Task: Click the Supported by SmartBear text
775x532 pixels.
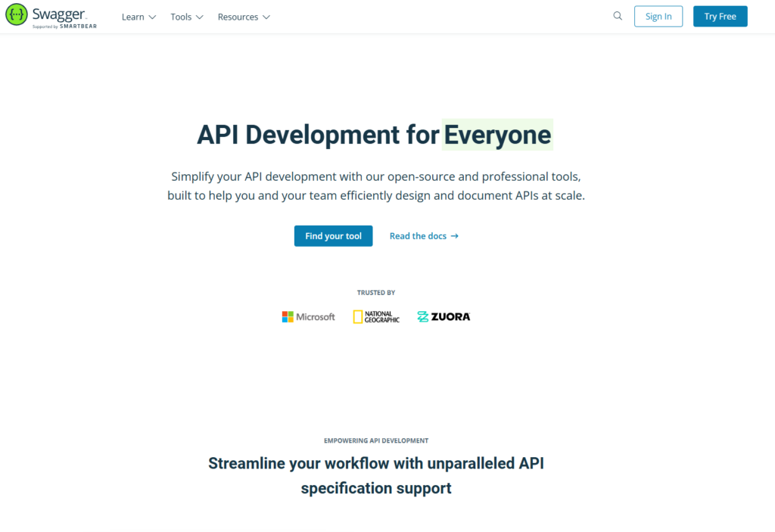Action: click(x=64, y=26)
